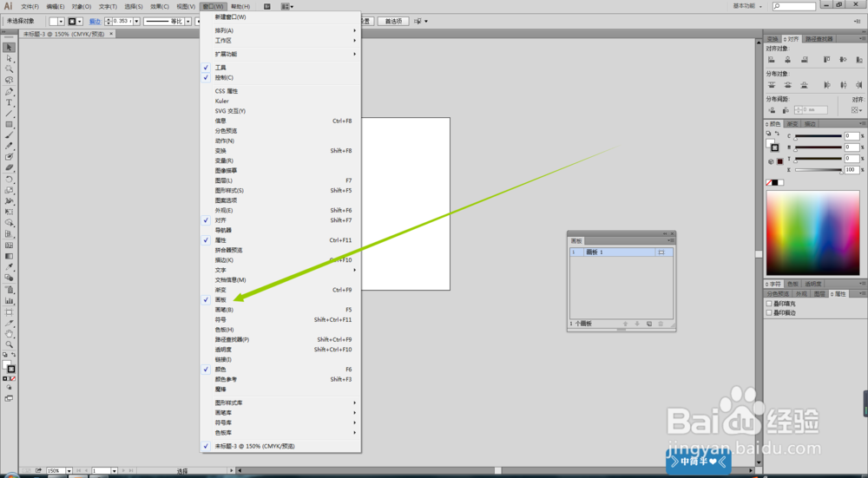Click horizontal align left icon in Align panel
The width and height of the screenshot is (868, 478).
(x=771, y=60)
